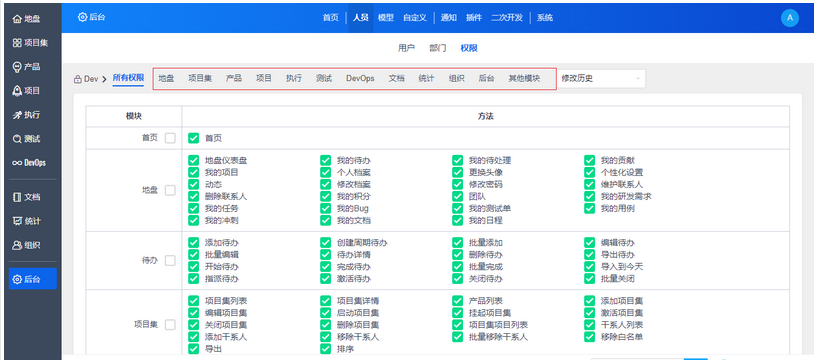Uncheck 个性化设置 permission

[590, 172]
